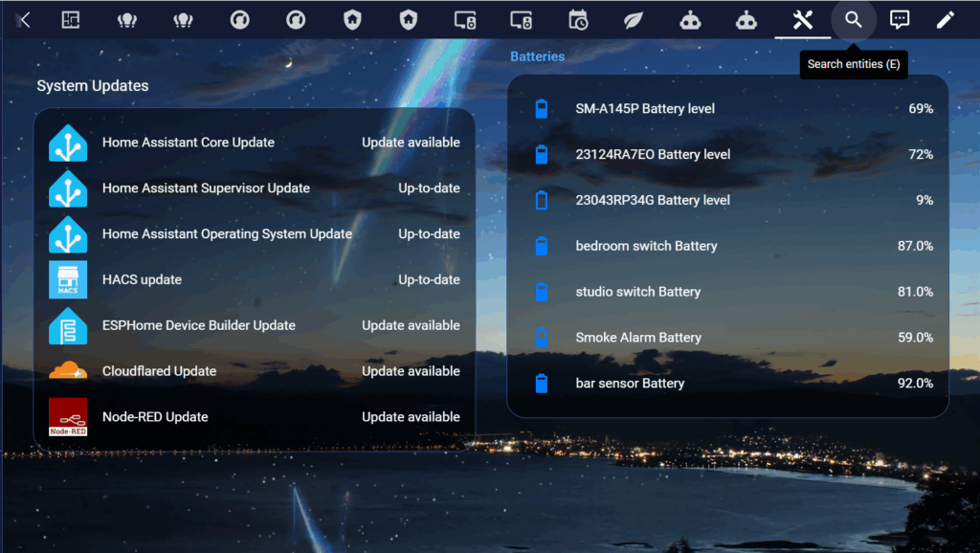This screenshot has width=980, height=553.
Task: Open bedroom switch Battery entry
Action: [646, 246]
